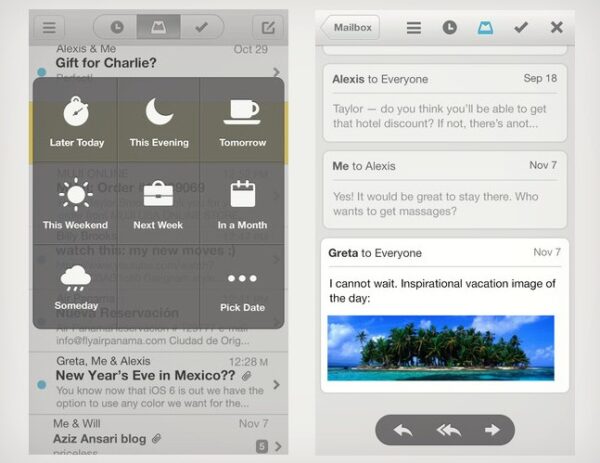Go back using Mailbox button
The height and width of the screenshot is (463, 600).
[x=351, y=27]
